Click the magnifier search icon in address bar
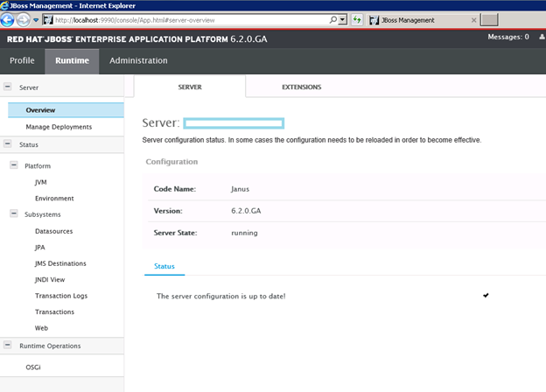 [333, 20]
